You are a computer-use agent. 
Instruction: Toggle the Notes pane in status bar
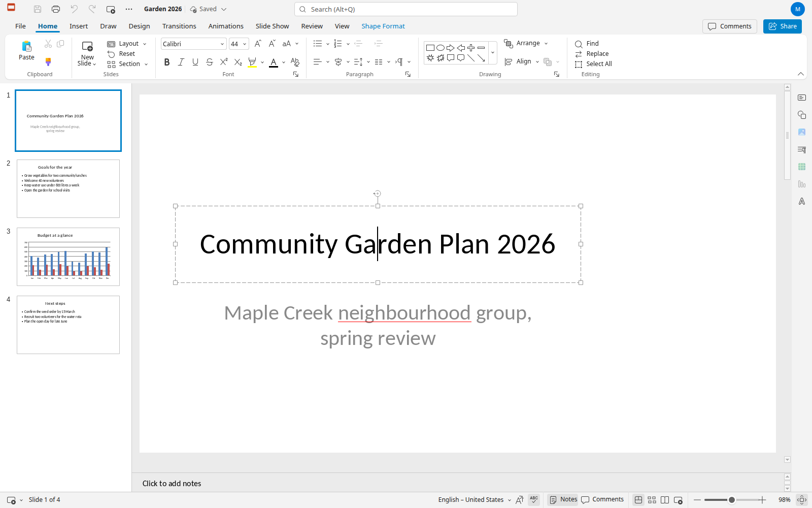tap(563, 500)
